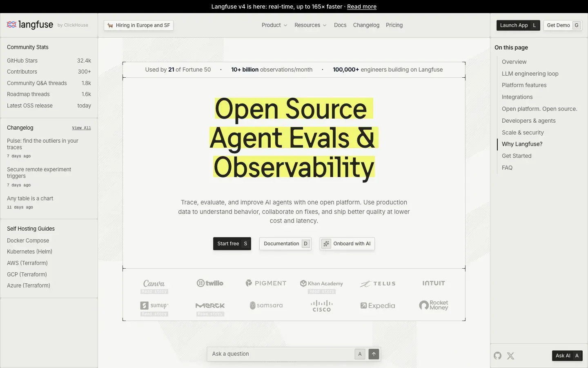
Task: Click the Khan Academy logo
Action: (321, 283)
